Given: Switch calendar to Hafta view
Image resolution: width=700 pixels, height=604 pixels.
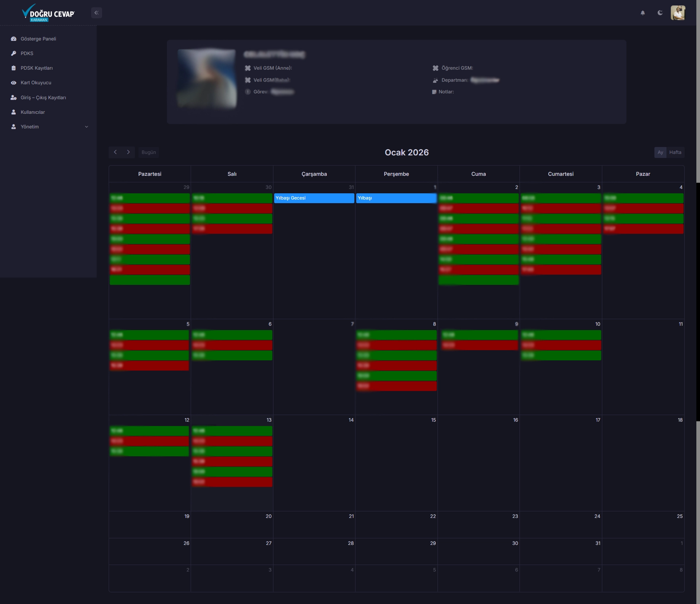Looking at the screenshot, I should 675,152.
